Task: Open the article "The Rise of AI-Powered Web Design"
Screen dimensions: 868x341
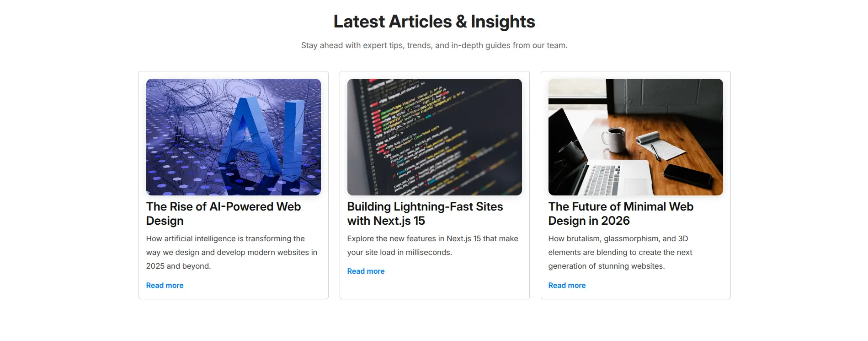Action: tap(223, 213)
